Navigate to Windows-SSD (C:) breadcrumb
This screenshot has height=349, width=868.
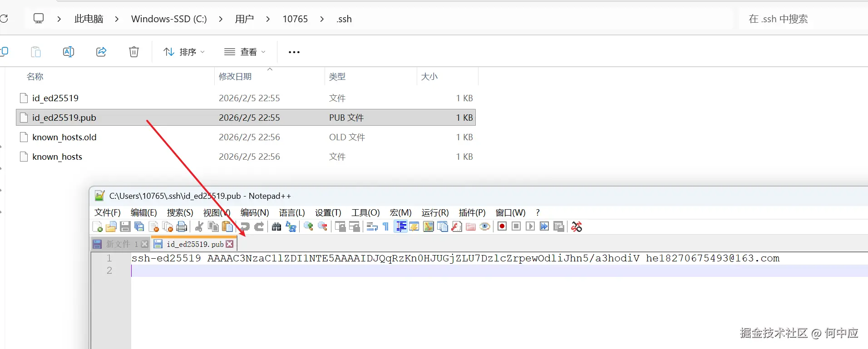click(169, 19)
